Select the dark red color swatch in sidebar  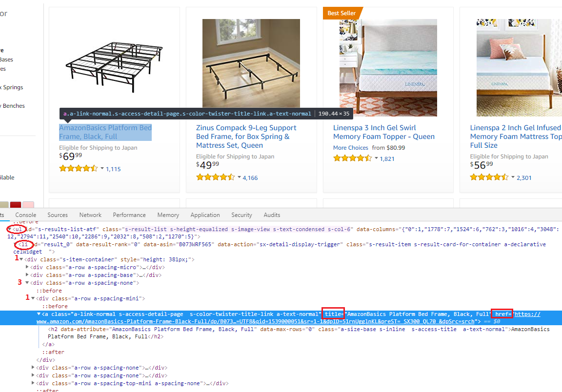coord(16,205)
